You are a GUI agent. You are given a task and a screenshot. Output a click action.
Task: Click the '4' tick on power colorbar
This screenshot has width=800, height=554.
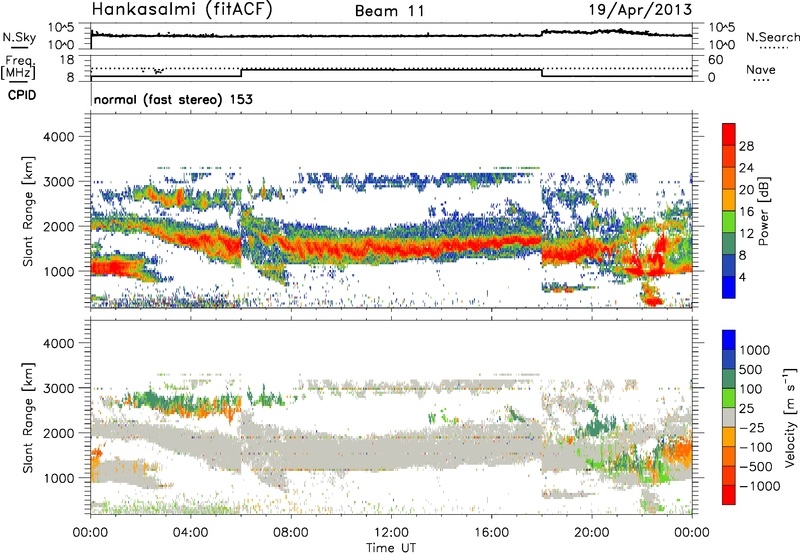pos(743,277)
